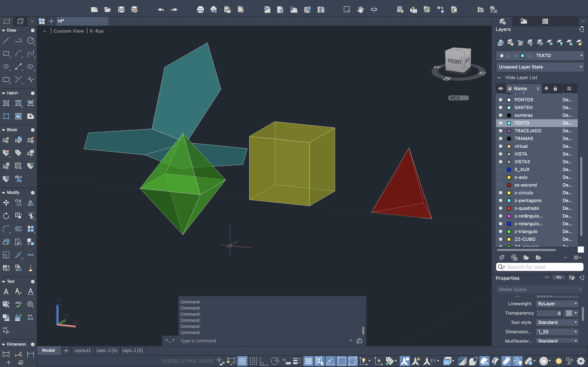The width and height of the screenshot is (588, 367).
Task: Click the Multiline Text tool icon
Action: (x=6, y=292)
